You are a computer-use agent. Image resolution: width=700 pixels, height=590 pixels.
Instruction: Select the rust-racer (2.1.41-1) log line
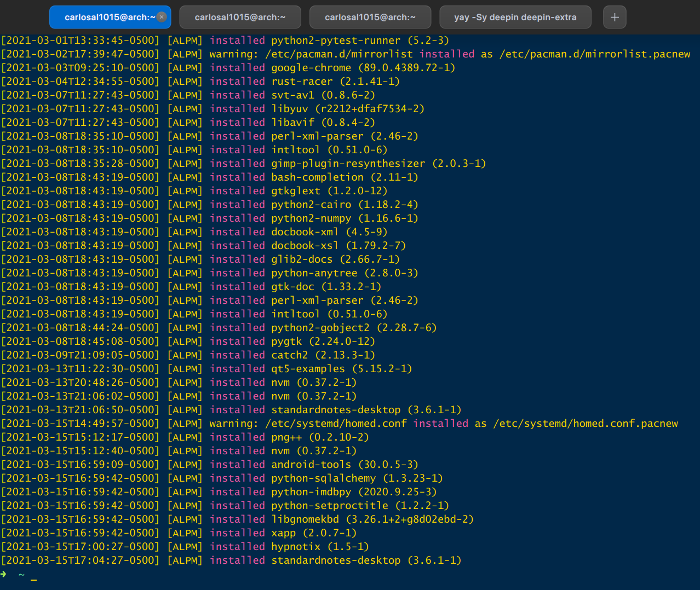(x=335, y=82)
